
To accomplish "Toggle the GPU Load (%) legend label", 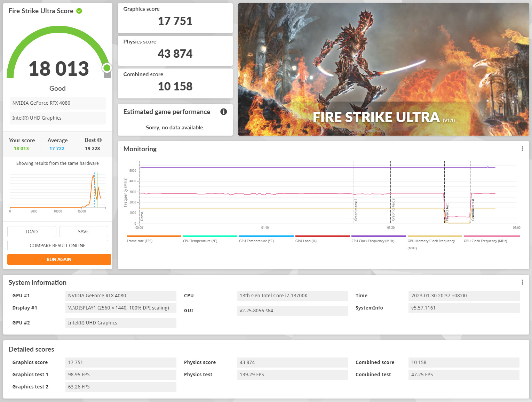I will [x=306, y=241].
